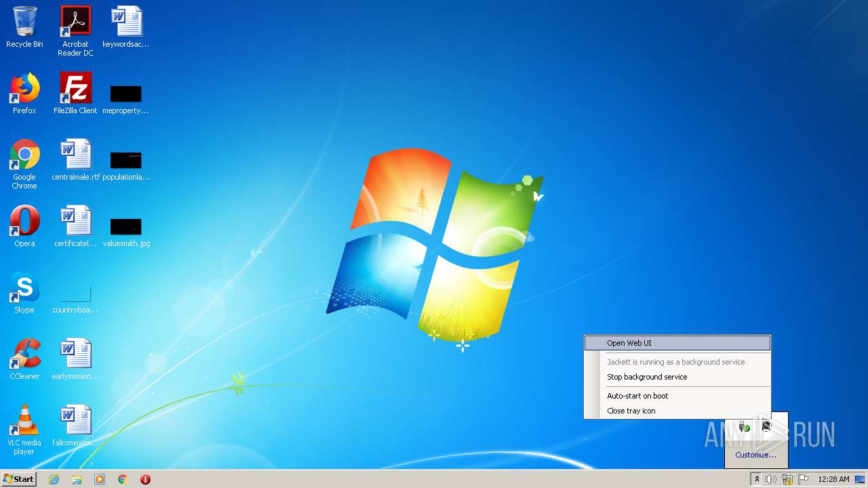
Task: Select the CCleaner desktop shortcut
Action: [x=24, y=359]
